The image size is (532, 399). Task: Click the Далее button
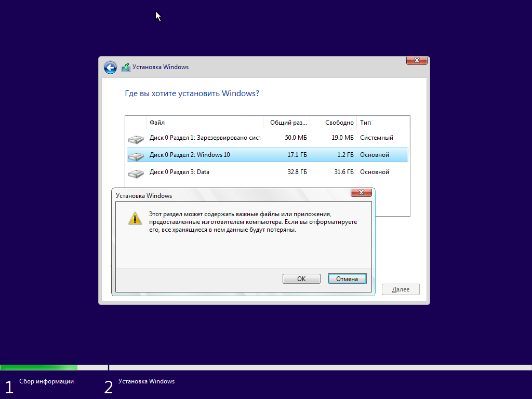point(400,289)
